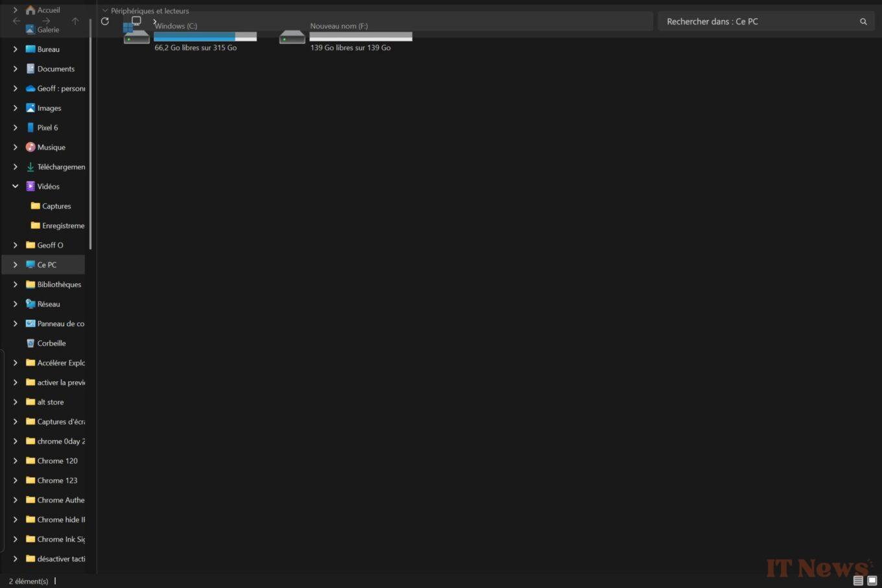This screenshot has height=588, width=882.
Task: Collapse the Périphériques et lecteurs section
Action: click(x=106, y=10)
